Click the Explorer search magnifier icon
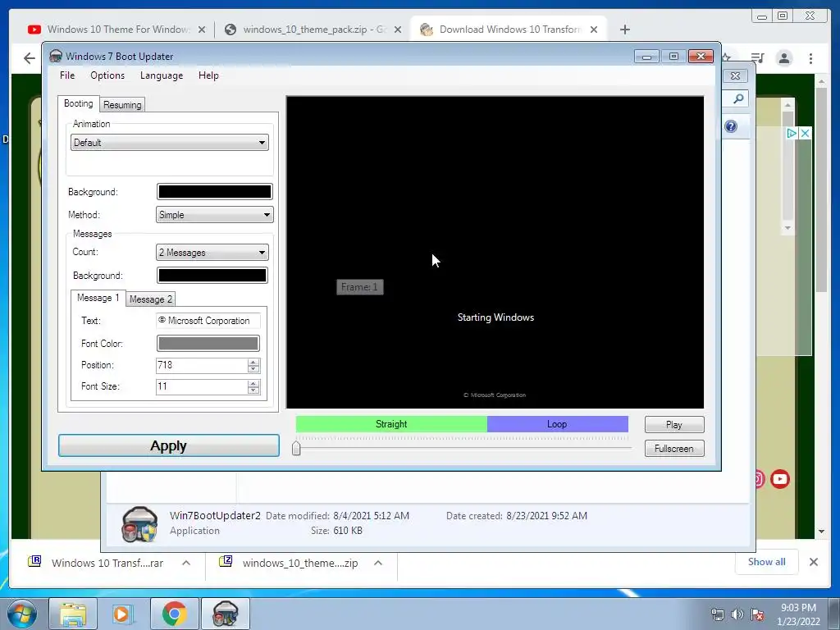 pos(738,98)
